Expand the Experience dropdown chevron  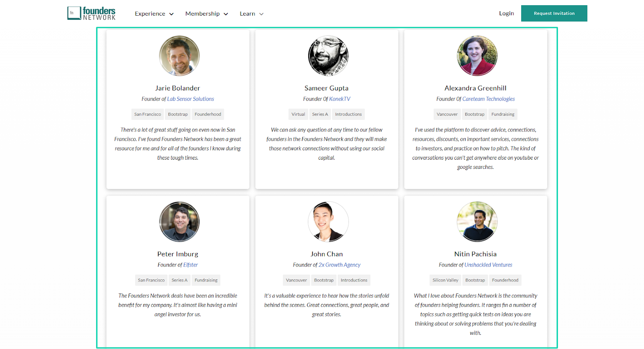pyautogui.click(x=171, y=14)
